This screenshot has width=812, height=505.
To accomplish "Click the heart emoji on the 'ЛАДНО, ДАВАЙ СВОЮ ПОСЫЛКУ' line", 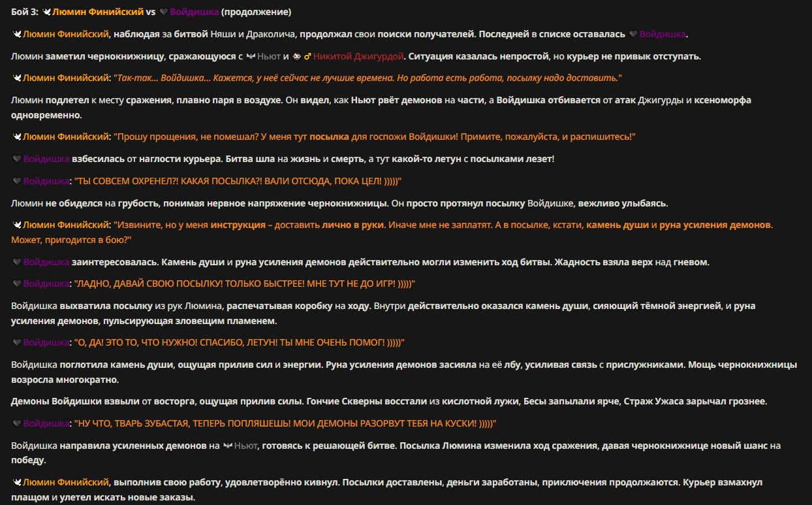I will pos(17,284).
